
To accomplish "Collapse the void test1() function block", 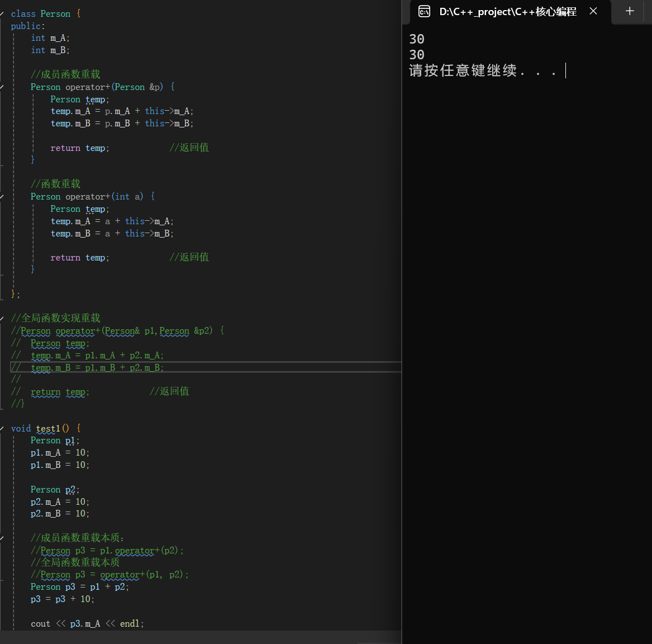I will (2, 428).
